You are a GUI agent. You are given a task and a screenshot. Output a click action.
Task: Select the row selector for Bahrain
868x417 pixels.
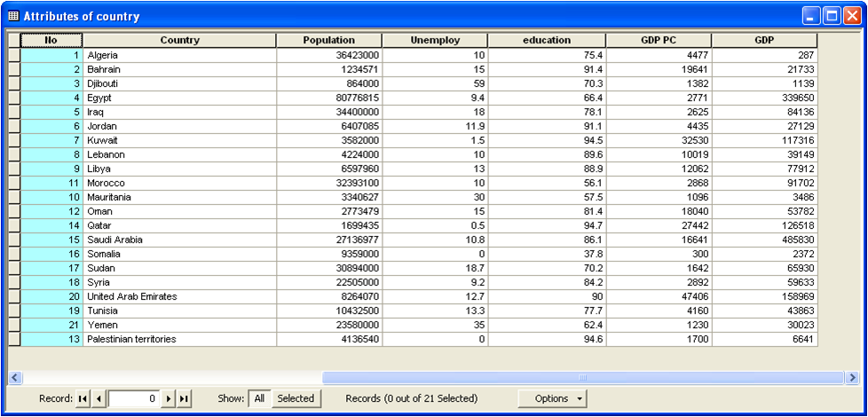14,70
